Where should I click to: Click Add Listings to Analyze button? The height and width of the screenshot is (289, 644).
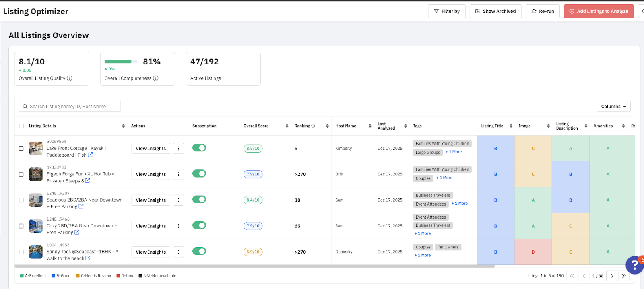pos(599,11)
